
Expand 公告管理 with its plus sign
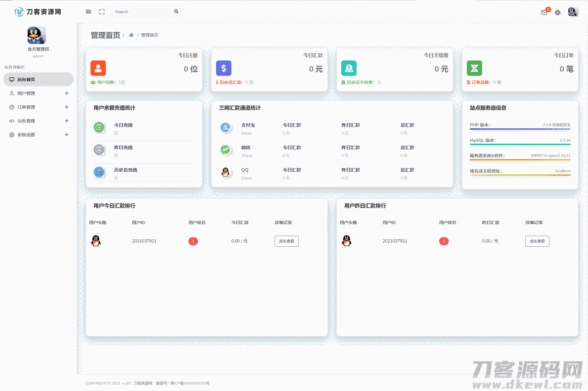(x=67, y=121)
